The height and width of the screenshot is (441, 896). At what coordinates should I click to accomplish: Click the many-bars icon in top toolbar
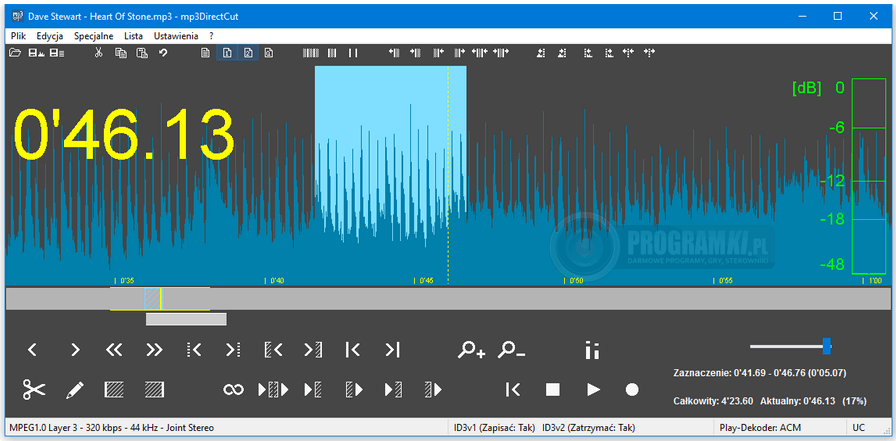coord(311,53)
